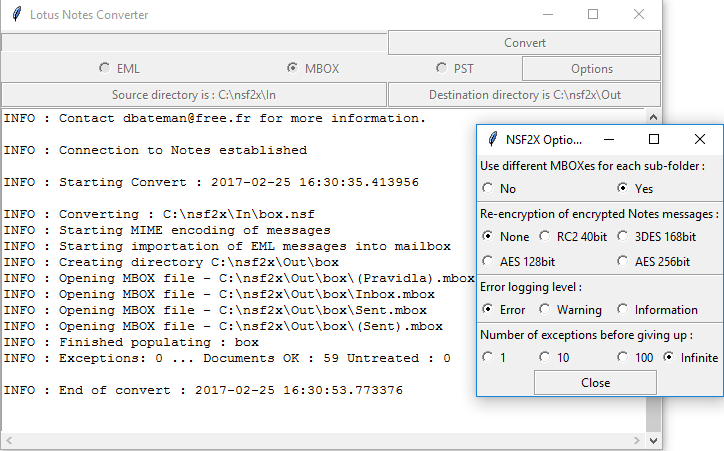Click the Destination directory button
The image size is (724, 451).
click(x=525, y=95)
